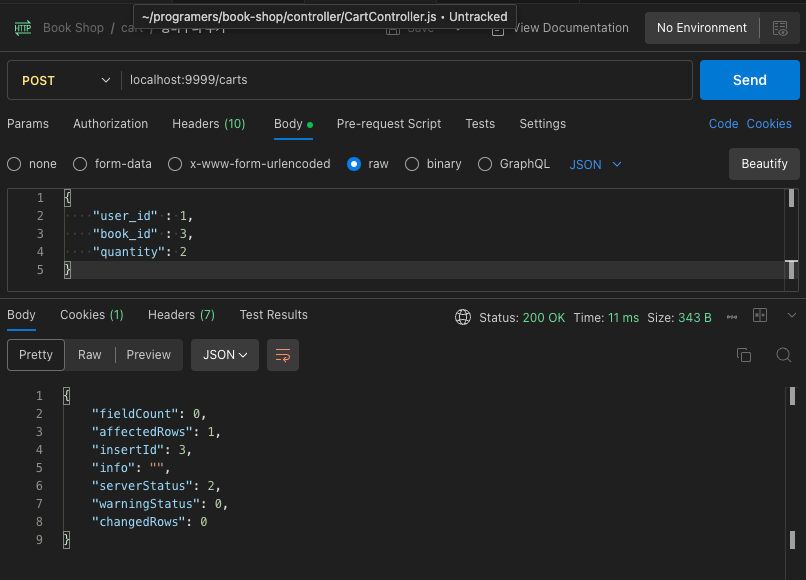Click "serverStatus" in the response

[142, 486]
